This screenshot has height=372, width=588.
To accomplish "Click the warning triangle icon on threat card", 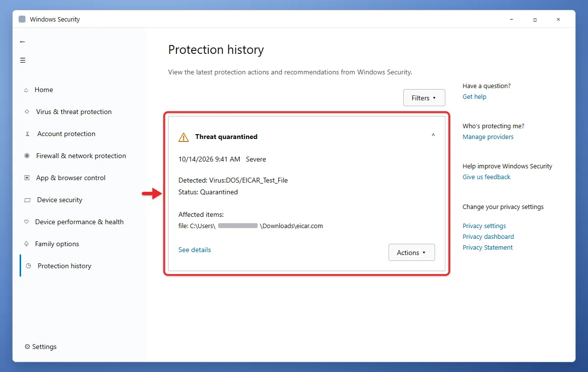I will [x=183, y=137].
